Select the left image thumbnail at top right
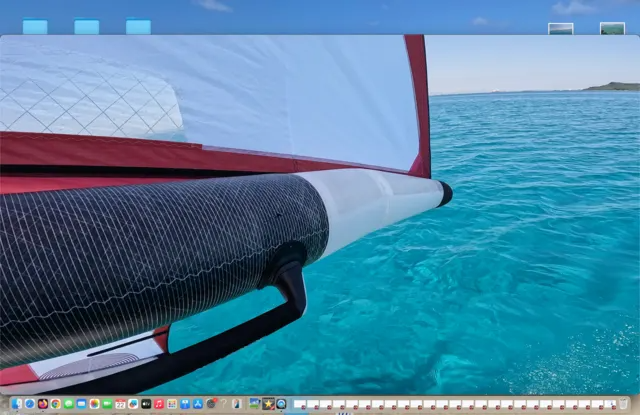640x415 pixels. [x=561, y=28]
